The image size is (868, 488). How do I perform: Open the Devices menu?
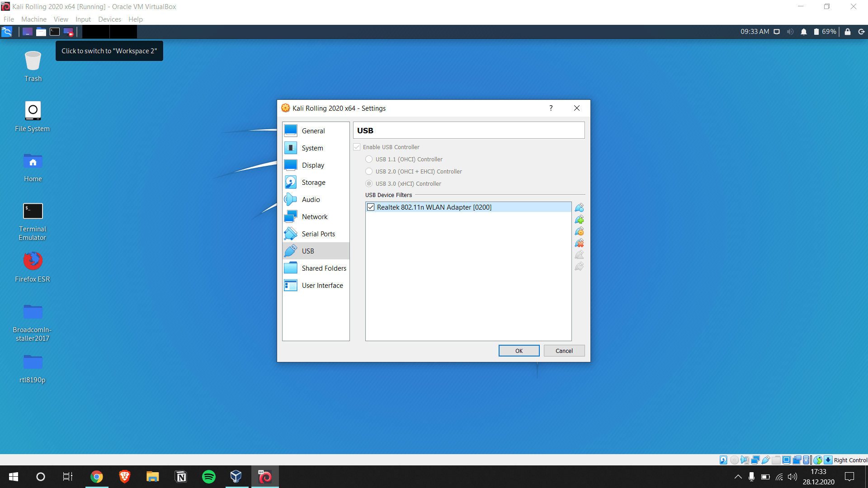(x=109, y=19)
